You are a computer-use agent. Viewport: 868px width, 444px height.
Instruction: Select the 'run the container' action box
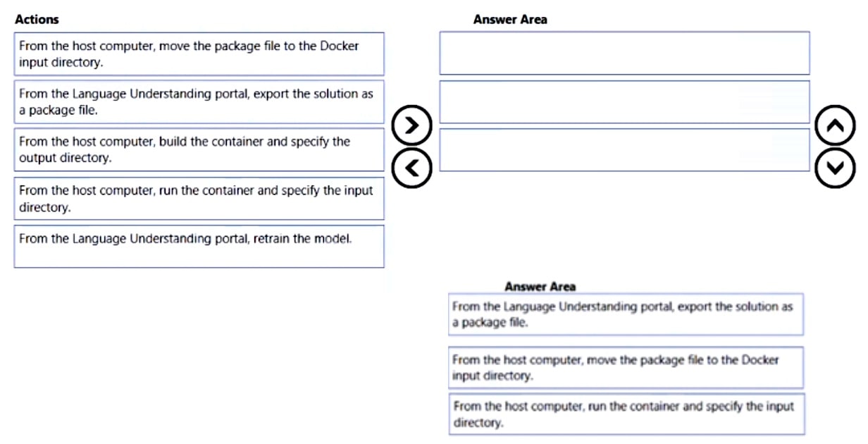[x=199, y=198]
